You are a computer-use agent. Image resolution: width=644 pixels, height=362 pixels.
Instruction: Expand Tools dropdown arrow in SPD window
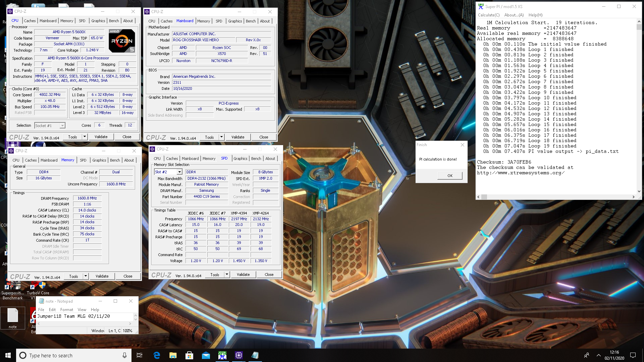click(x=227, y=275)
